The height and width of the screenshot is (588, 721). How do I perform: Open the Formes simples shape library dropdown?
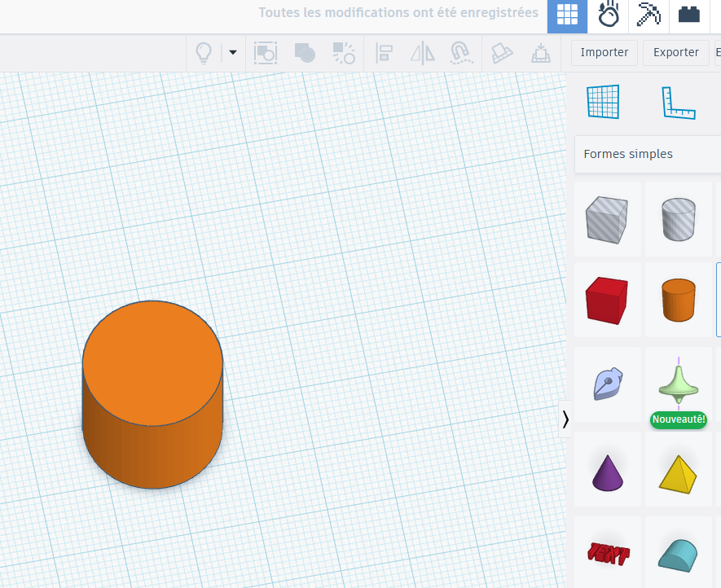pos(648,154)
